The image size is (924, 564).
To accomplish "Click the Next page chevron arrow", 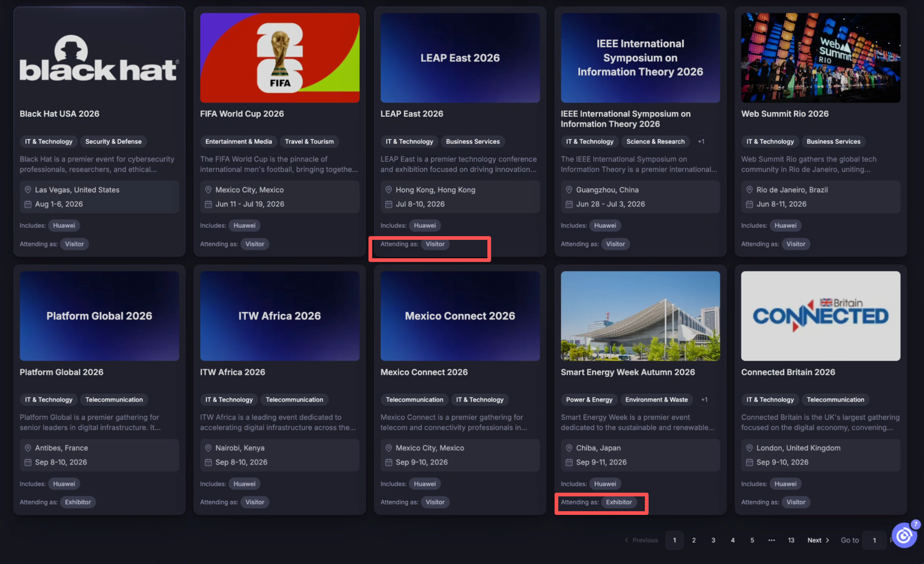I will pos(828,540).
